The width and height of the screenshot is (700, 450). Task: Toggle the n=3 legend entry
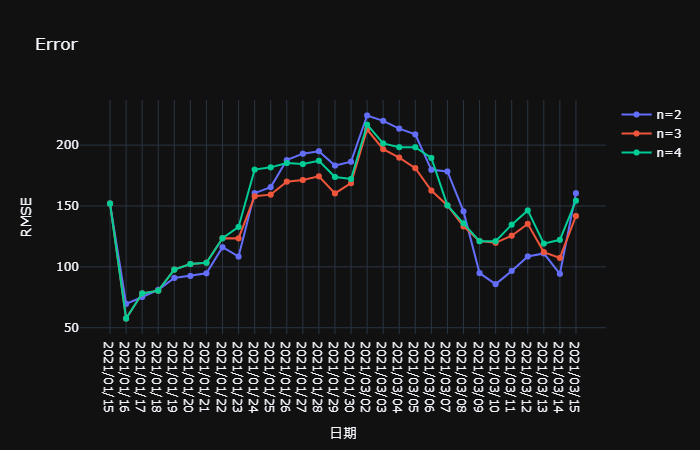[651, 133]
